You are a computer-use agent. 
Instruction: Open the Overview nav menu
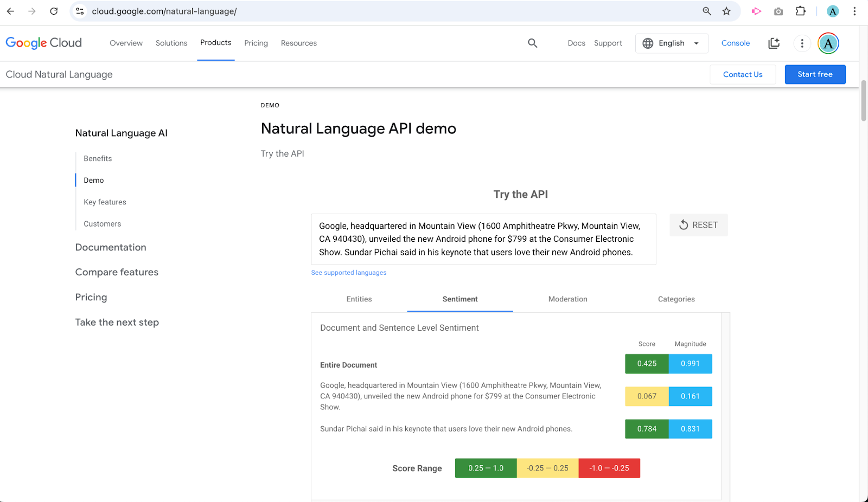click(x=126, y=43)
